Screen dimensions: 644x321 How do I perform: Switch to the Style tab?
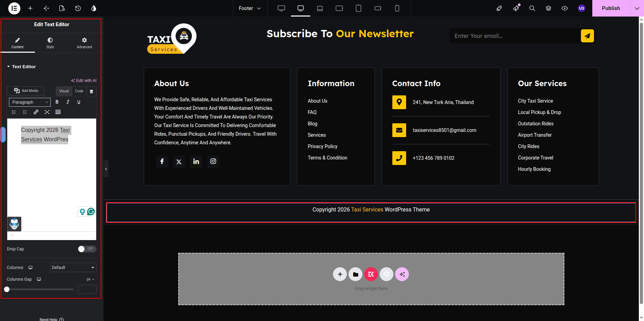pos(50,43)
